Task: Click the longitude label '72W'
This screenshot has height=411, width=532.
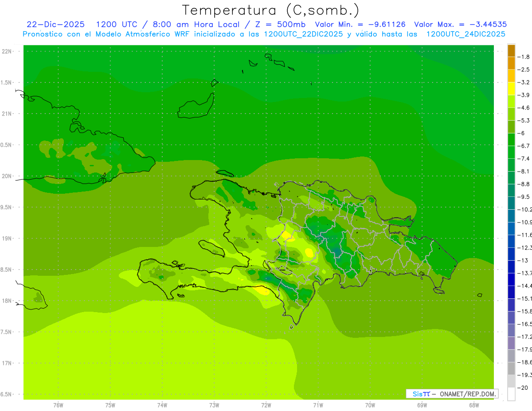Action: pyautogui.click(x=266, y=405)
